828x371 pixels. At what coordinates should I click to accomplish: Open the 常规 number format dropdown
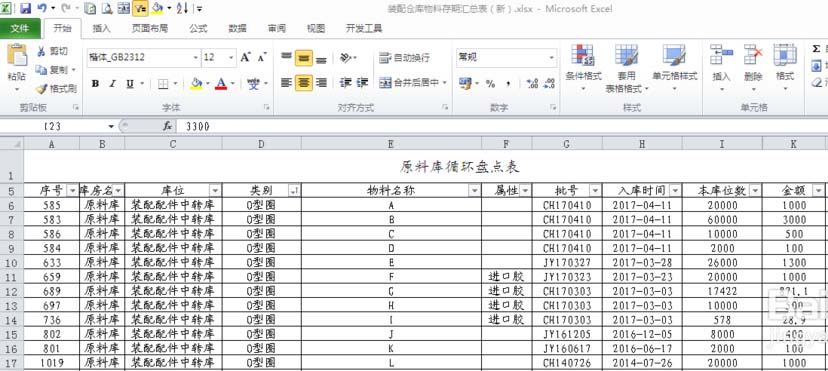pos(552,58)
